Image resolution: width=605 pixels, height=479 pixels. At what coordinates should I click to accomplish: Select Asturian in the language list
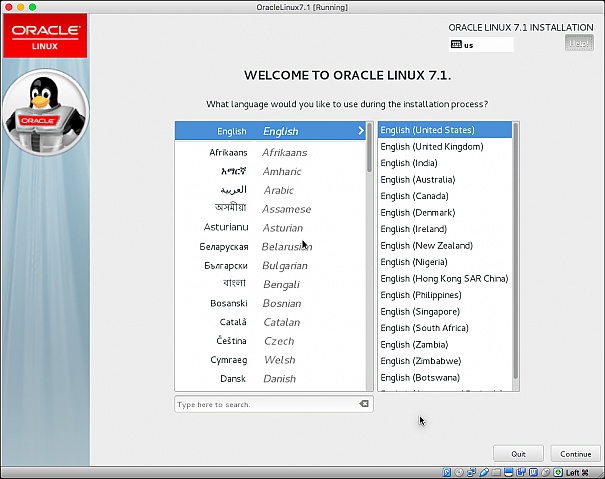[270, 228]
